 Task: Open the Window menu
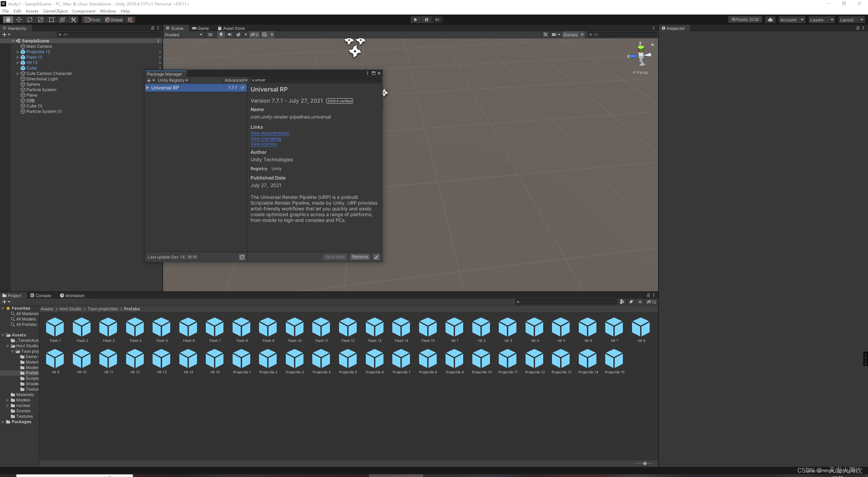click(x=108, y=11)
